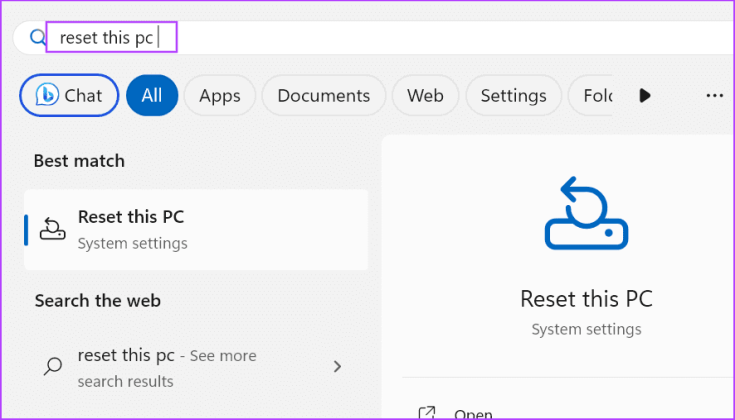This screenshot has height=420, width=735.
Task: Click Open in the preview pane
Action: (x=473, y=413)
